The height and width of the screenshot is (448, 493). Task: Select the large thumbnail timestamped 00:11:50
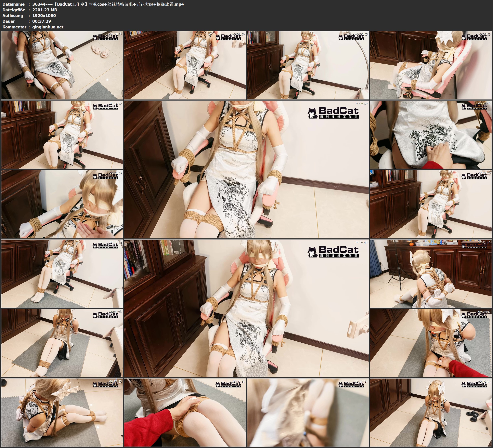tap(246, 169)
